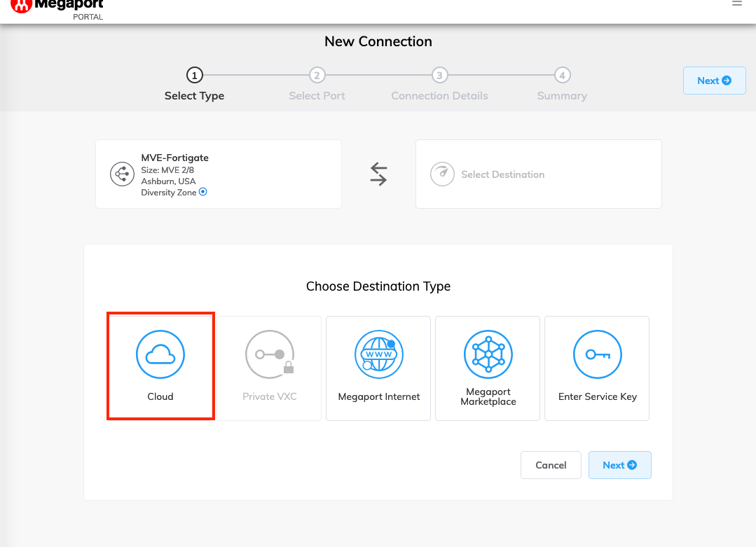
Task: Choose the Enter Service Key icon
Action: click(598, 354)
